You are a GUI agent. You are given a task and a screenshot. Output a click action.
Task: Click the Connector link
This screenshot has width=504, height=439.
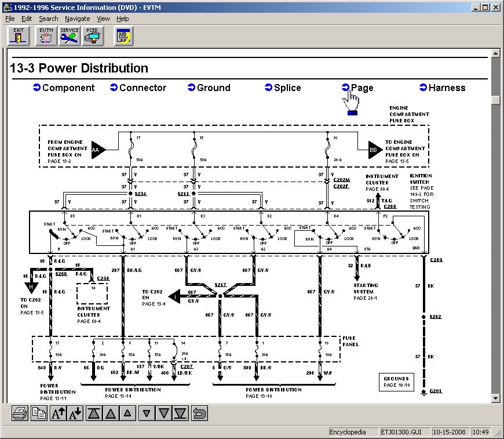pos(143,88)
